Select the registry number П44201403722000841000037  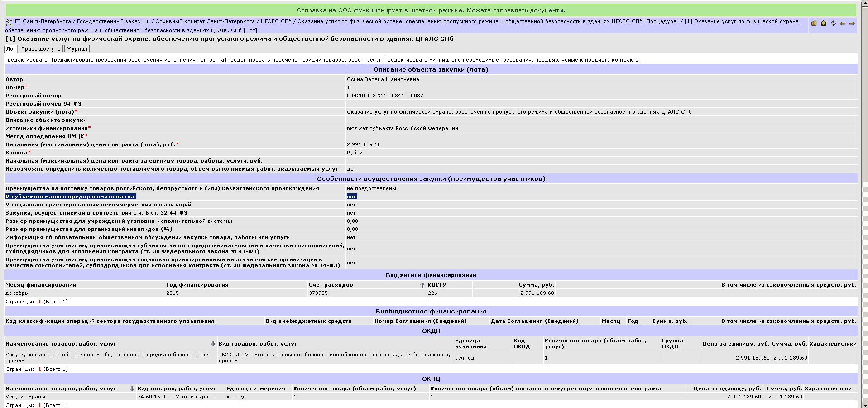pyautogui.click(x=385, y=96)
